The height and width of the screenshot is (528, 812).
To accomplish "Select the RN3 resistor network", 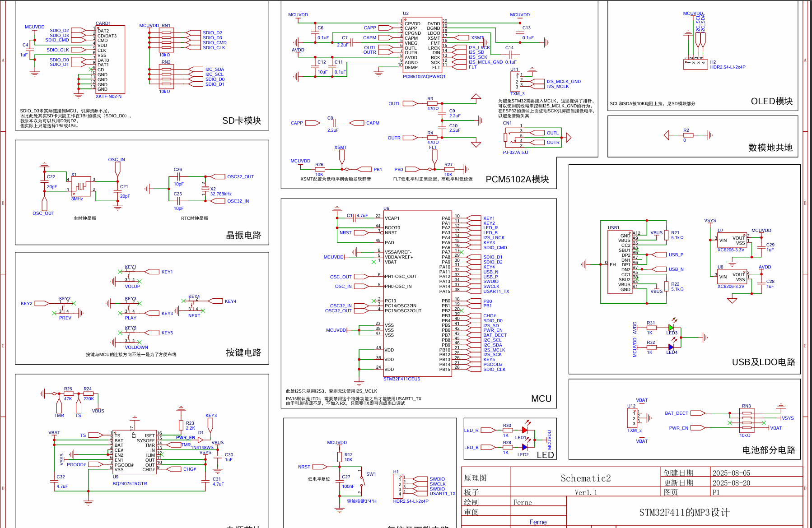I will 747,420.
